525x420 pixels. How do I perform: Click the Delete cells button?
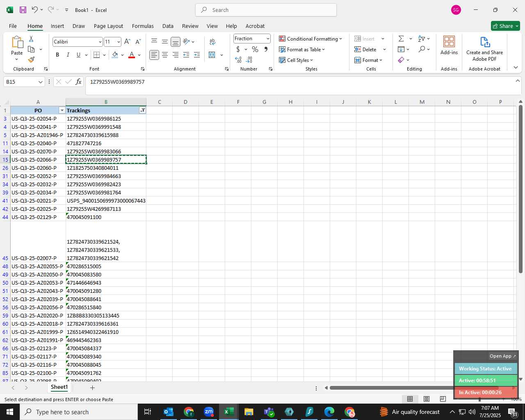point(366,49)
